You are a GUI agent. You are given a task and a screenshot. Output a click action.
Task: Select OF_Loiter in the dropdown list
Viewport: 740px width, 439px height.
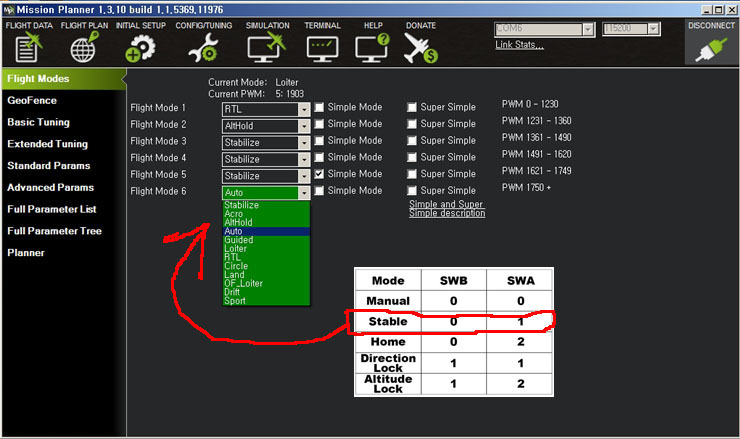pyautogui.click(x=266, y=283)
